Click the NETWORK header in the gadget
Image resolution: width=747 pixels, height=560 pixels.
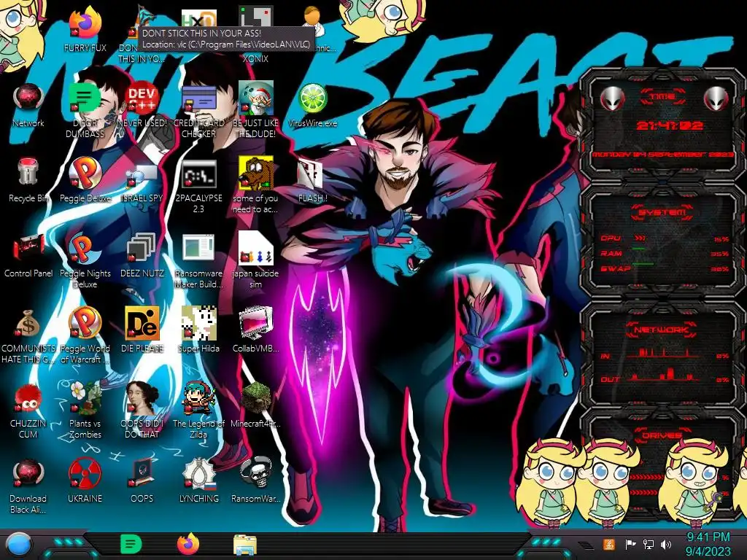coord(662,329)
